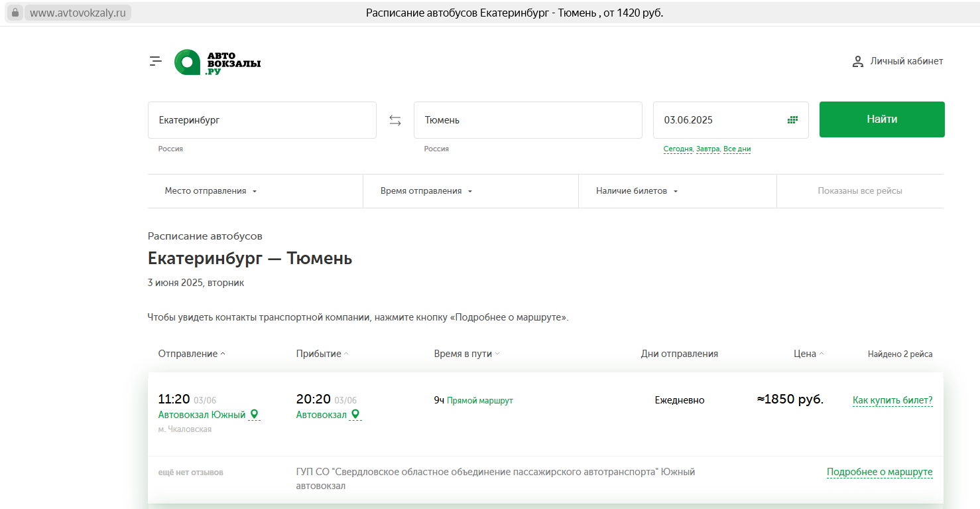Click the user profile icon
The image size is (980, 509).
coord(858,62)
